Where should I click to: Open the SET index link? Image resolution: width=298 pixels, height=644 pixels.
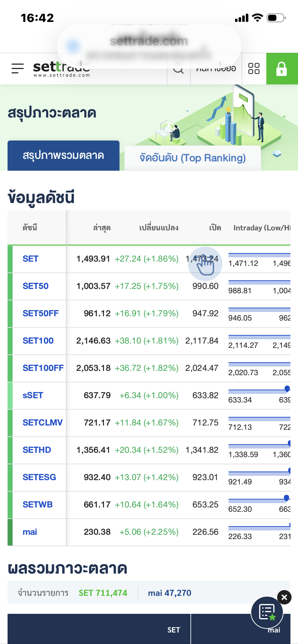(31, 259)
